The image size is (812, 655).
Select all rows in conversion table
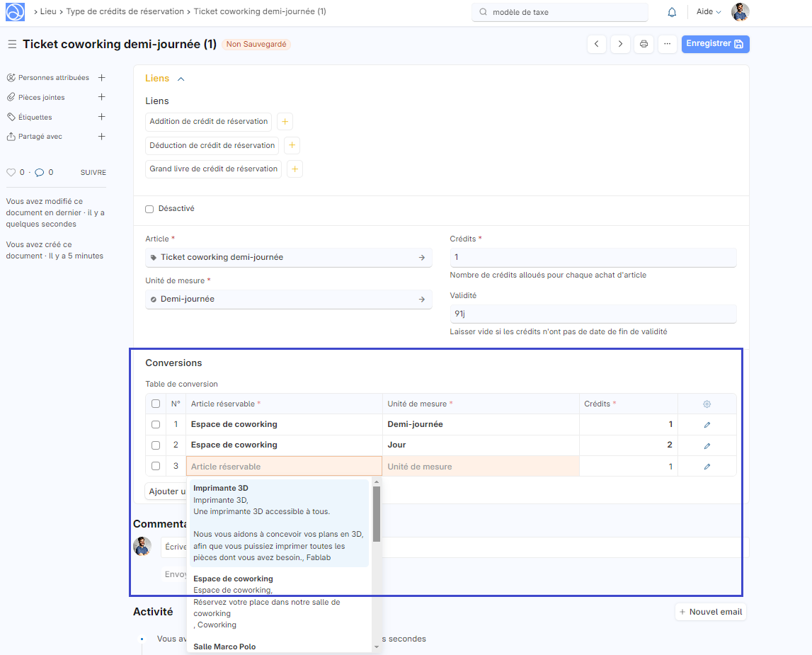coord(156,404)
